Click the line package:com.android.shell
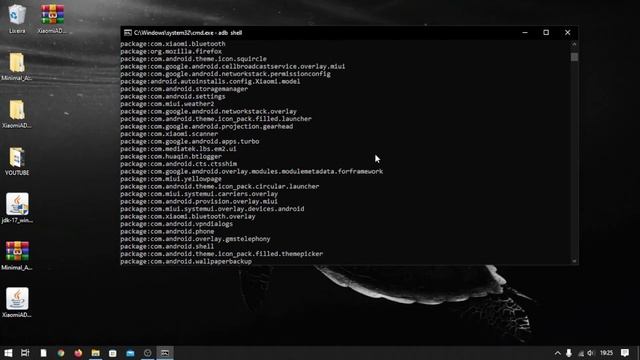 (167, 246)
